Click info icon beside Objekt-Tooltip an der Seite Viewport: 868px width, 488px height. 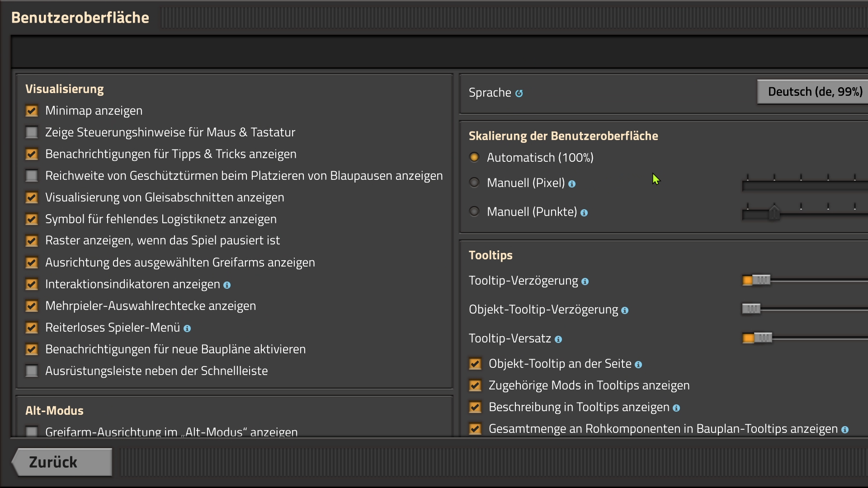click(x=638, y=365)
